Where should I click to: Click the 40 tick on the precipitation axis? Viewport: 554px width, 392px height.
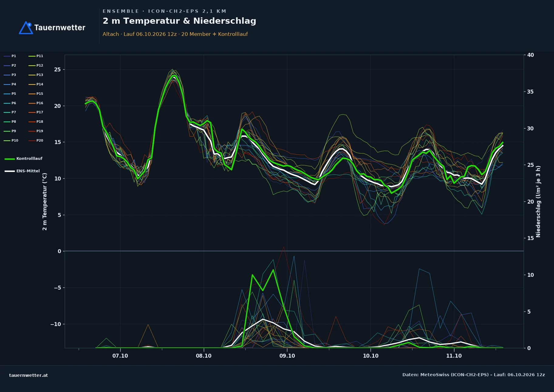point(530,55)
